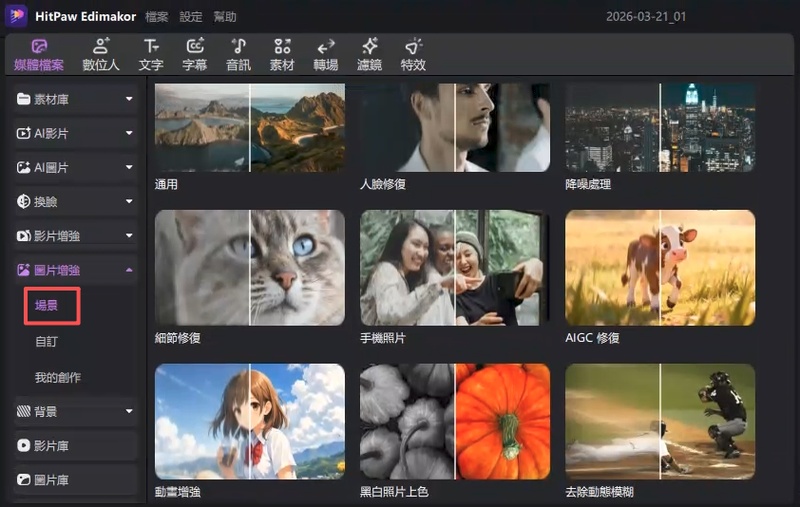Open the 音訊 tool
The height and width of the screenshot is (507, 800).
click(x=238, y=55)
